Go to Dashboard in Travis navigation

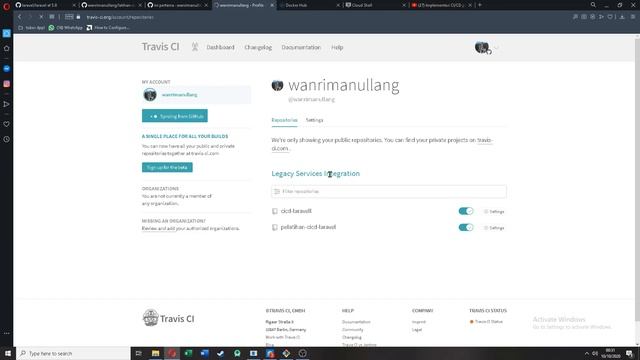[x=220, y=47]
